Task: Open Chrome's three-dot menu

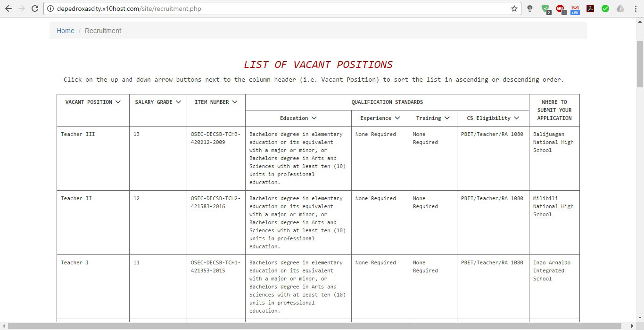Action: (x=636, y=8)
